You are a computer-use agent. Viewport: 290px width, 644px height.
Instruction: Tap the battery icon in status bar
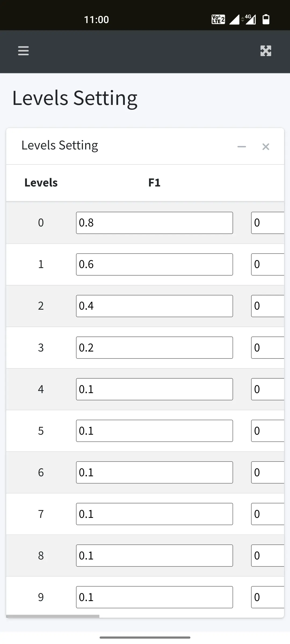click(x=266, y=19)
